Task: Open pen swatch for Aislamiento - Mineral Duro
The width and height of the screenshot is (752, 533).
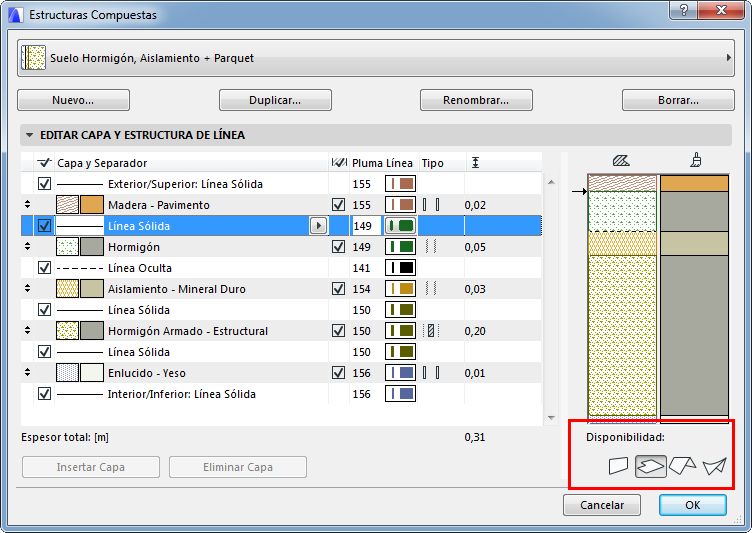Action: pyautogui.click(x=400, y=289)
